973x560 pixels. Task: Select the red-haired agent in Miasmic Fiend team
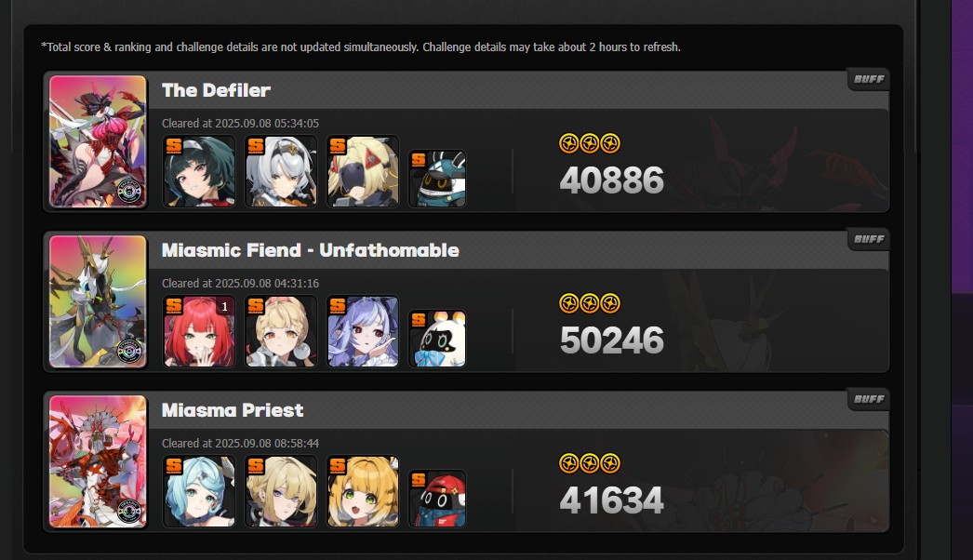pyautogui.click(x=199, y=331)
